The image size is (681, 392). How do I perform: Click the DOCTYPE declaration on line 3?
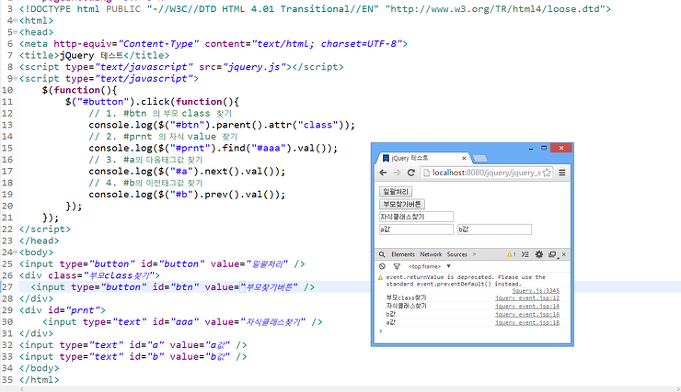click(315, 9)
